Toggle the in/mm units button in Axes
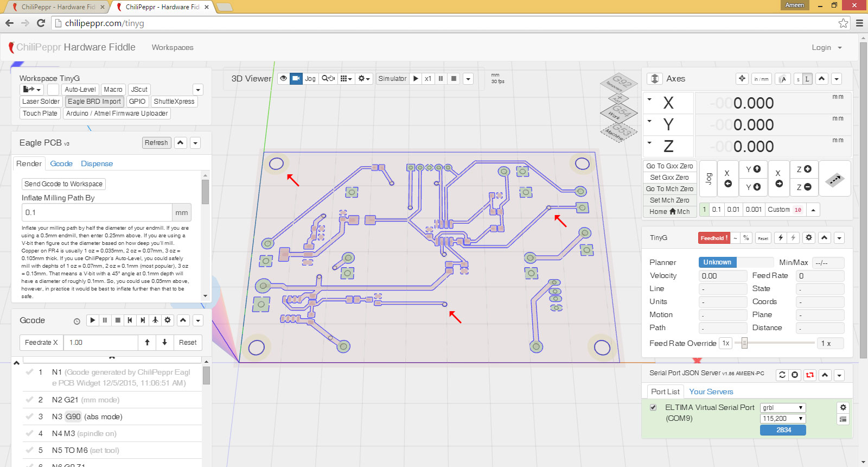Image resolution: width=868 pixels, height=467 pixels. [x=761, y=79]
